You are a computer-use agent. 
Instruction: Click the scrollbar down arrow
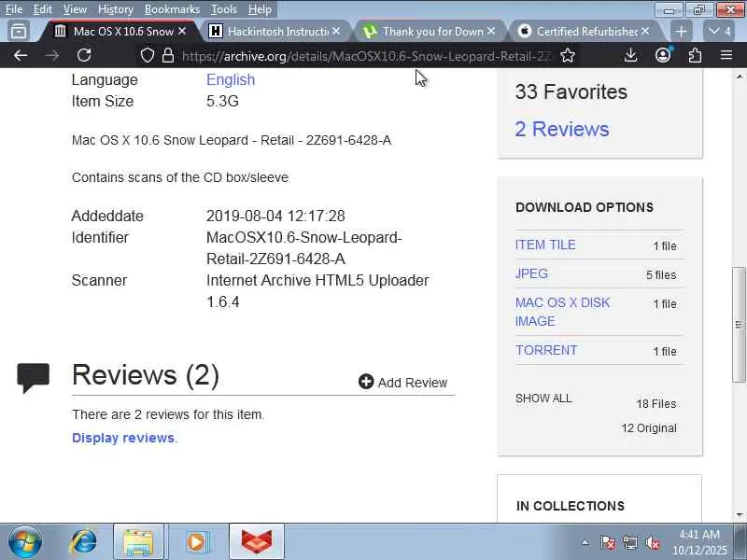740,515
